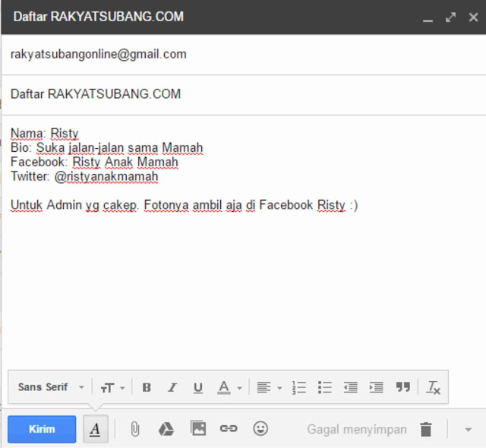
Task: Click the Kirim send button
Action: [42, 429]
